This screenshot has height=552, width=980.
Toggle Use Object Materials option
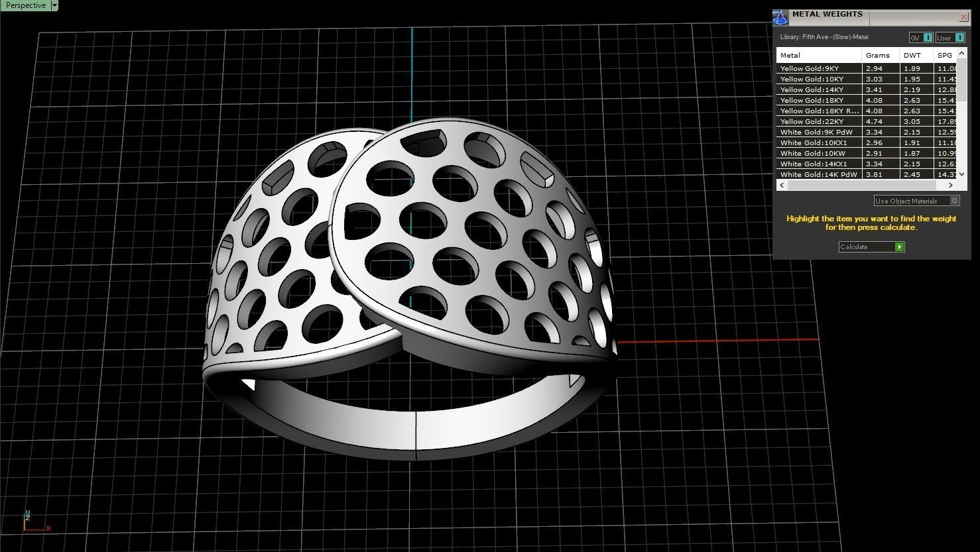tap(916, 201)
